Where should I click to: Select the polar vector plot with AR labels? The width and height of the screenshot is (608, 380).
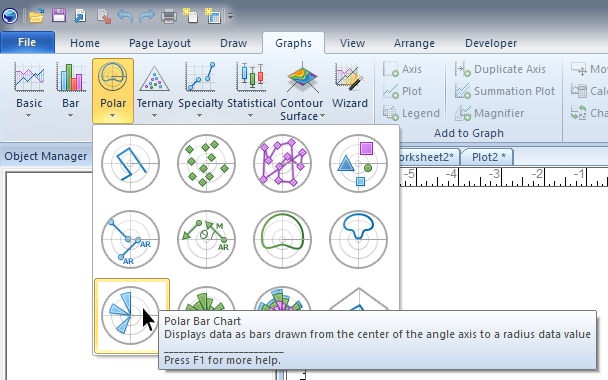(131, 240)
